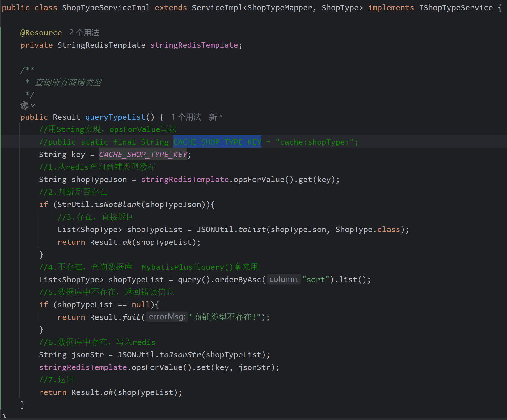Click the '新 *' author hint
The width and height of the screenshot is (507, 420).
click(216, 117)
